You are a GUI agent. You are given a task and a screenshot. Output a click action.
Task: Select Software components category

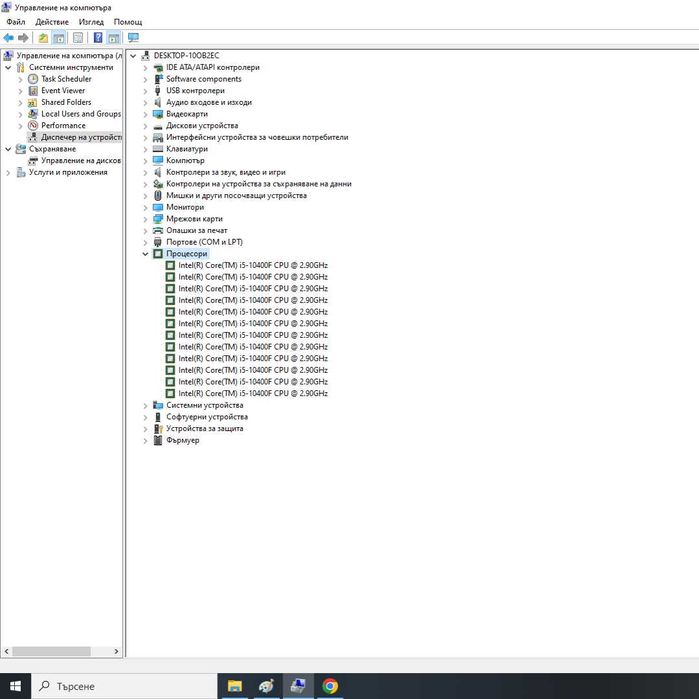pyautogui.click(x=204, y=79)
